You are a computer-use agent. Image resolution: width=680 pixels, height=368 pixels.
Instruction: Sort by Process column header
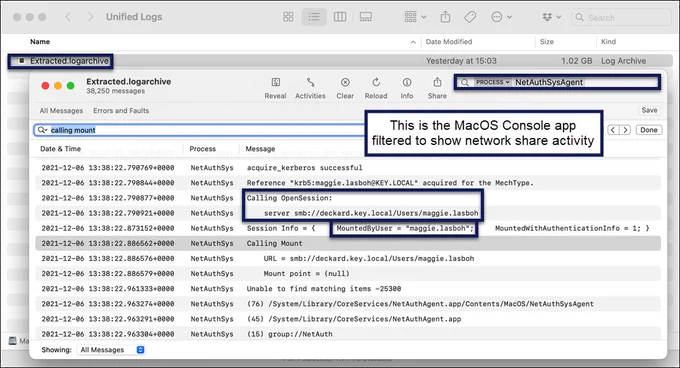pos(203,149)
